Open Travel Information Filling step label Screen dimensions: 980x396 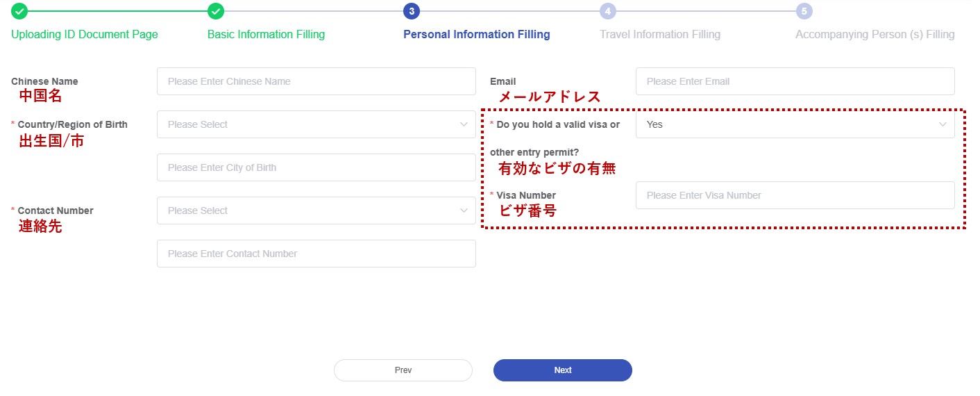point(660,34)
